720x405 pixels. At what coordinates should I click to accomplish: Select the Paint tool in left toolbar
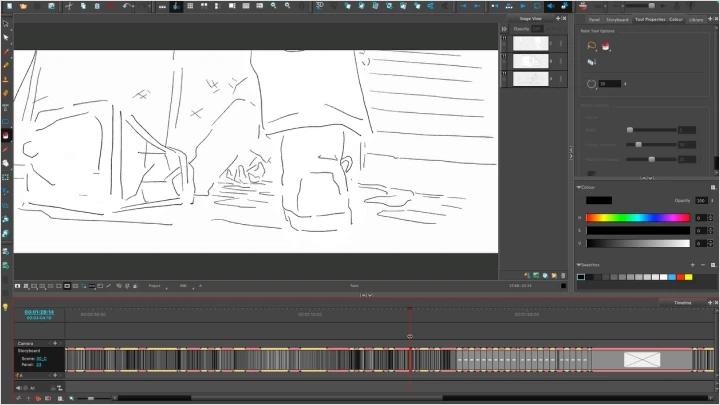6,134
